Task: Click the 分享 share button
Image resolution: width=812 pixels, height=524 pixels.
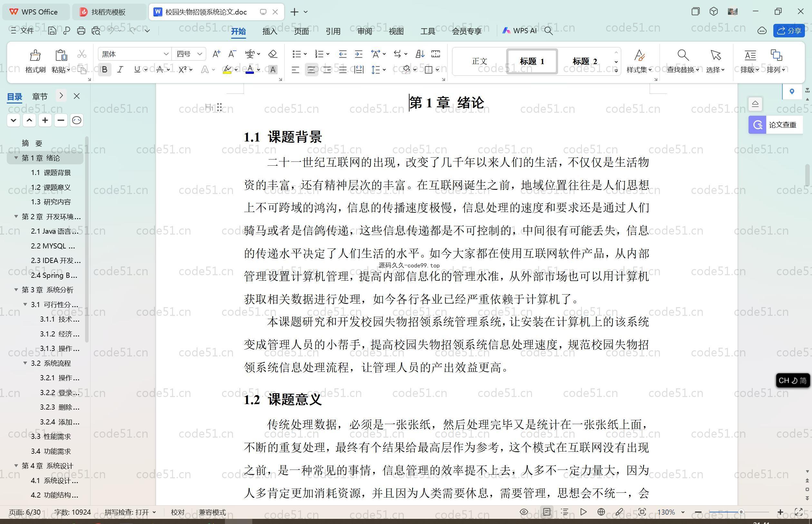Action: point(789,31)
